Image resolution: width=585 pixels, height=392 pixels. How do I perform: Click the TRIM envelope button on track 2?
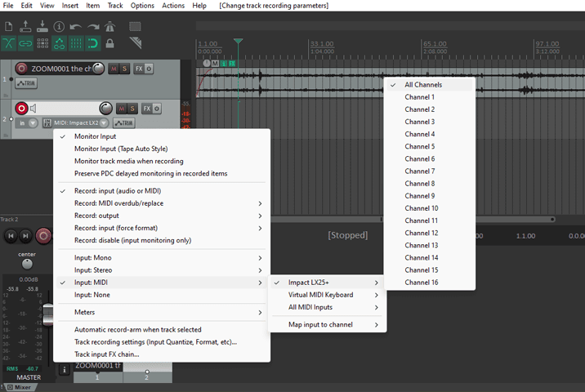pyautogui.click(x=124, y=122)
